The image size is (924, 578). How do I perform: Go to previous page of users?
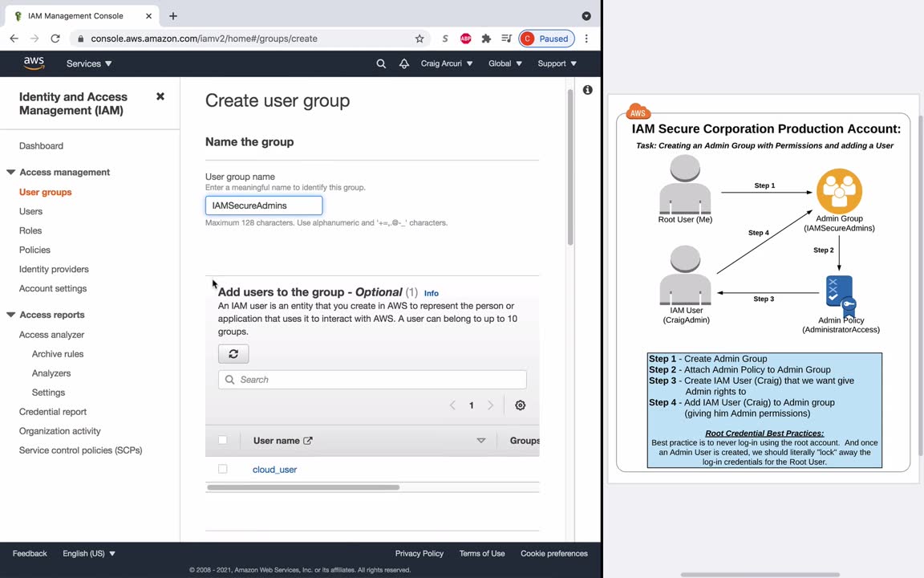[x=452, y=405]
